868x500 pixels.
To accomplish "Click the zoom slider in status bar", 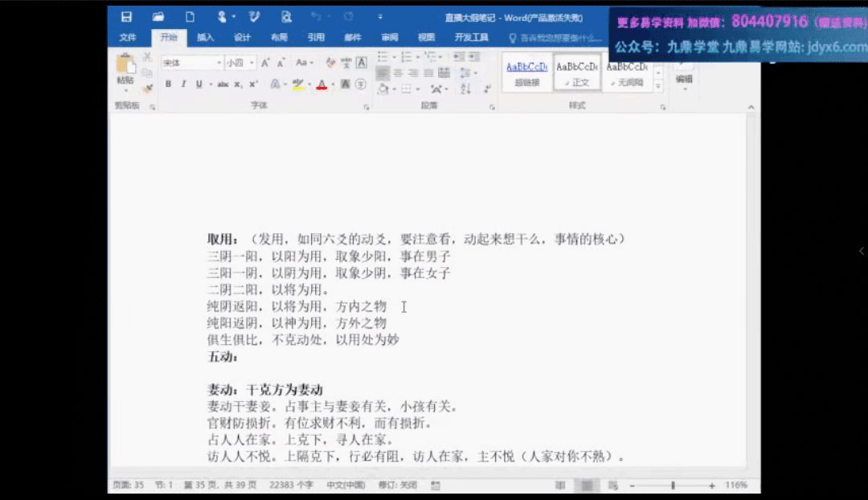I will tap(673, 486).
